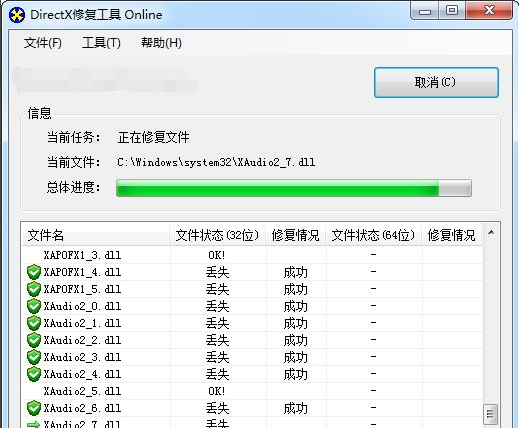The image size is (519, 428).
Task: Click green shield icon beside XAudio2_3.dll
Action: 34,357
